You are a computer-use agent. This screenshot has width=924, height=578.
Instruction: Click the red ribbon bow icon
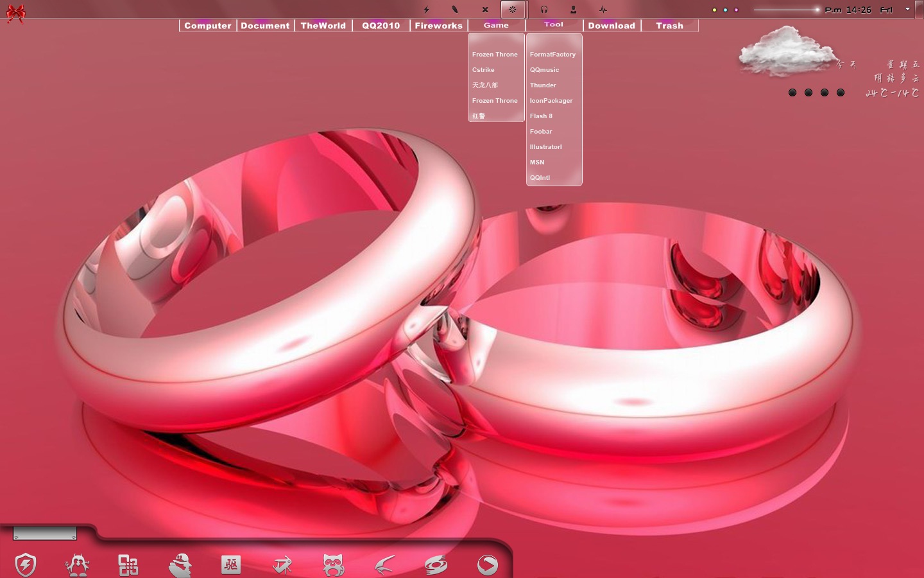(x=15, y=13)
